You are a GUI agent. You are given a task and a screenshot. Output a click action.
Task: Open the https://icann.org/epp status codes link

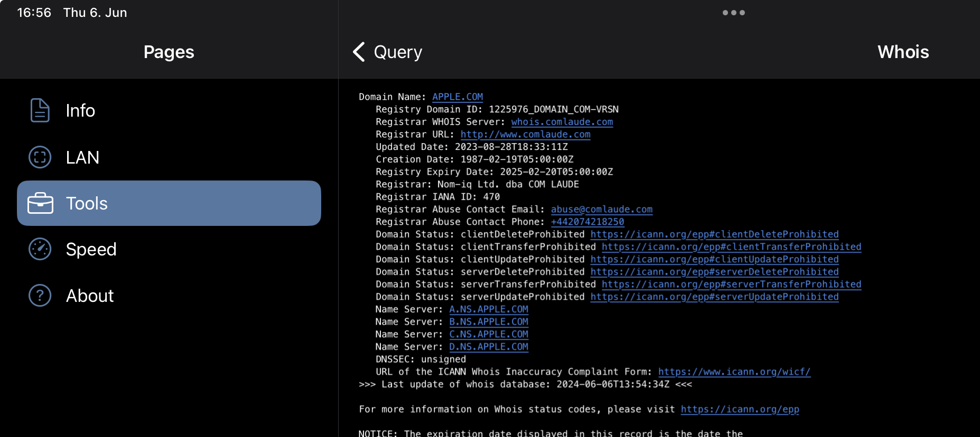(740, 409)
